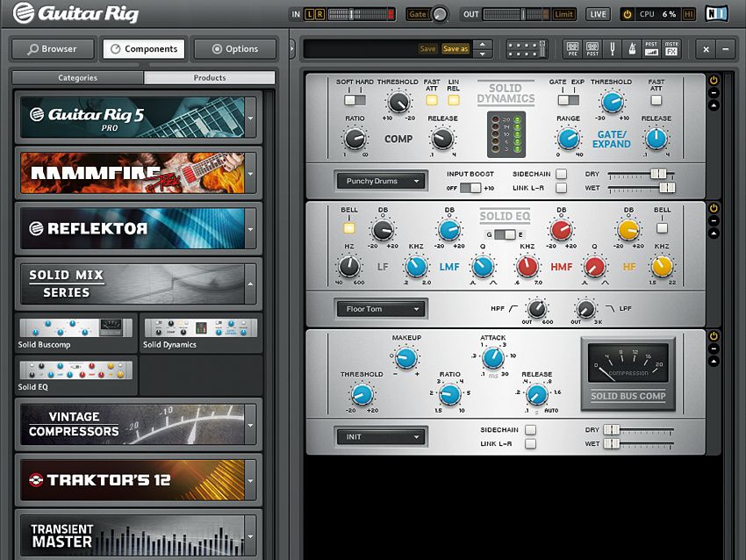Select the Solid EQ thumbnail
The image size is (746, 560).
75,370
